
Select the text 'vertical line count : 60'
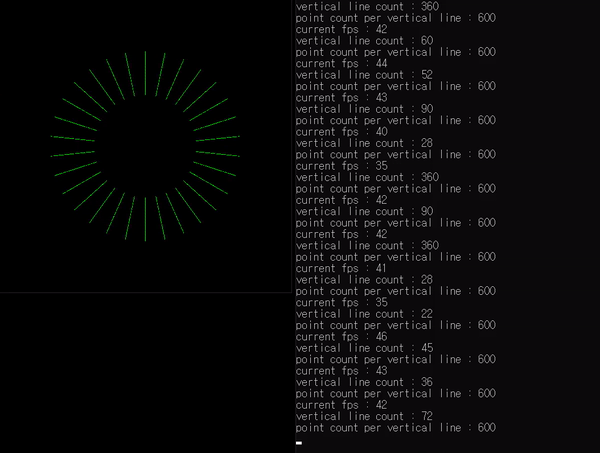tap(364, 41)
